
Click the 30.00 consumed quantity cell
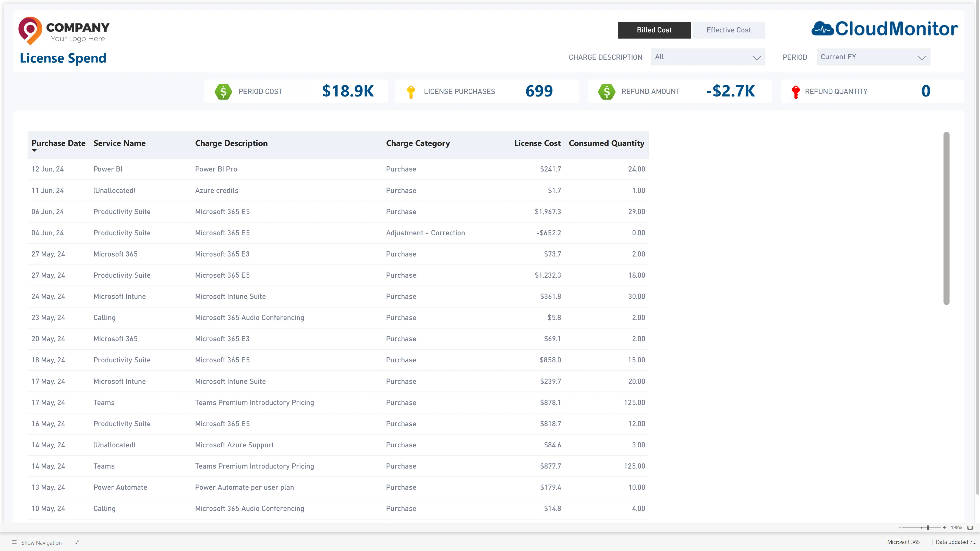tap(636, 297)
